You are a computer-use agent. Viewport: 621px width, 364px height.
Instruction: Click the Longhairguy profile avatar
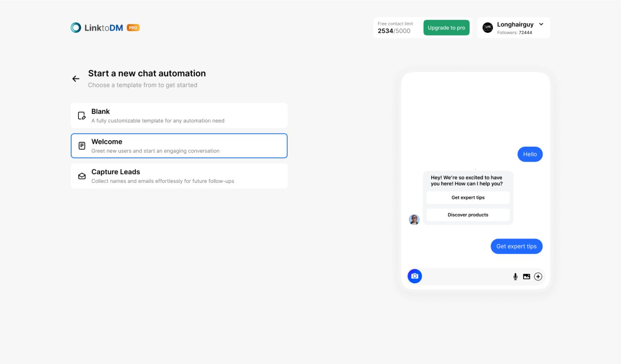(x=488, y=28)
